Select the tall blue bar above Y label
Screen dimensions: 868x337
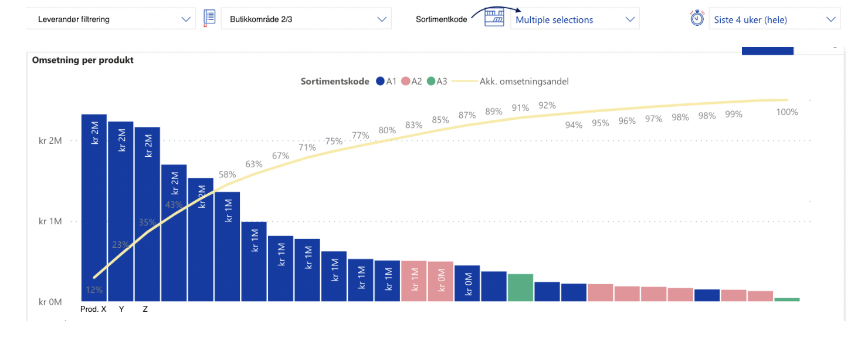(121, 211)
